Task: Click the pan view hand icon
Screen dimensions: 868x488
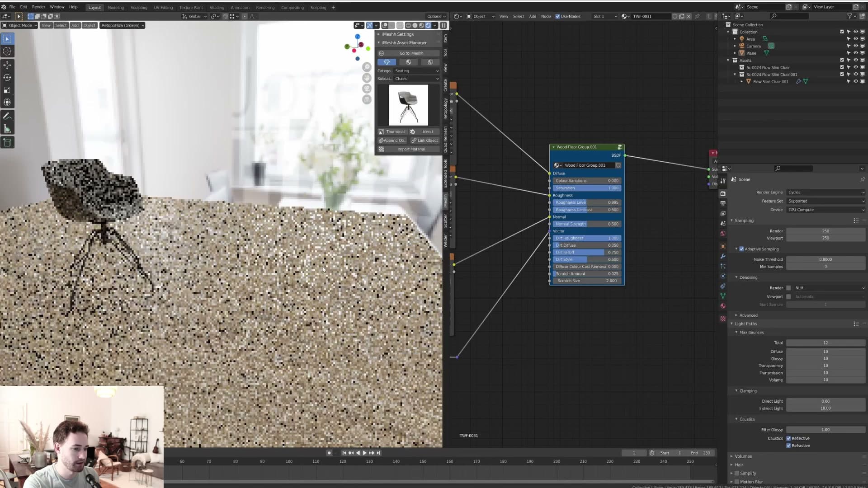Action: click(x=367, y=78)
